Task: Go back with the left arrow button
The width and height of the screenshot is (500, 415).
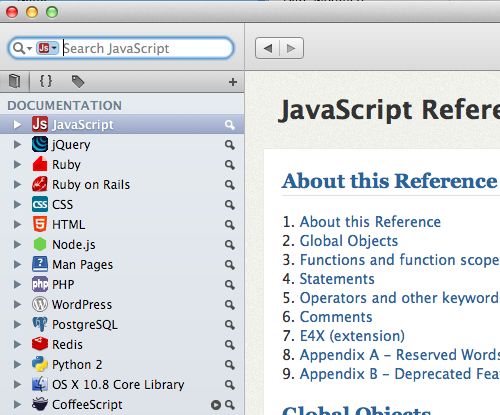Action: 267,48
